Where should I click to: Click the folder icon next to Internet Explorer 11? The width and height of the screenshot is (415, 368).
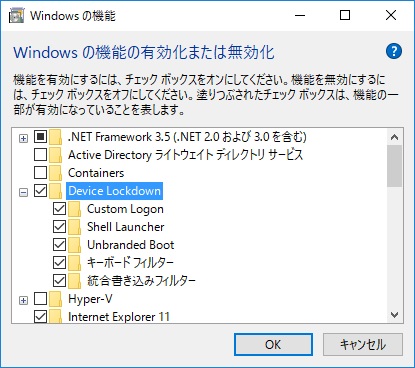(x=56, y=316)
